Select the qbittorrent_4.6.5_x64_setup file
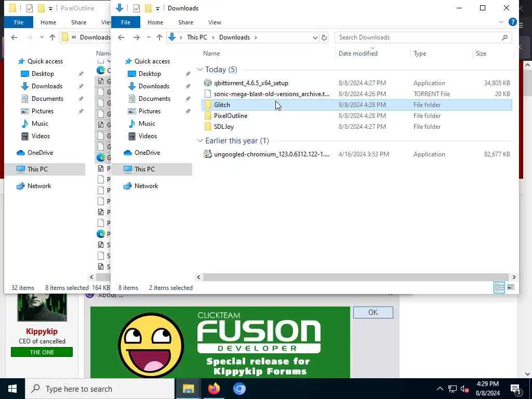 (356, 83)
